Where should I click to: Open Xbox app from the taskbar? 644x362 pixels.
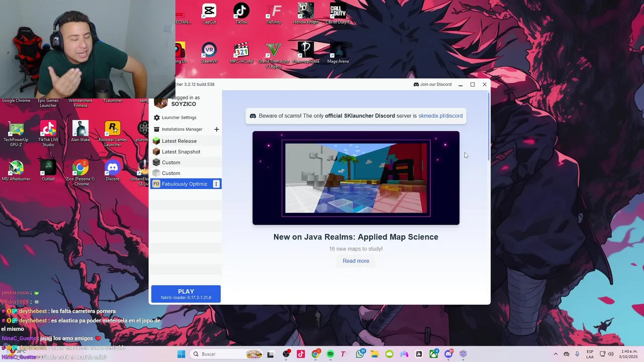[433, 354]
